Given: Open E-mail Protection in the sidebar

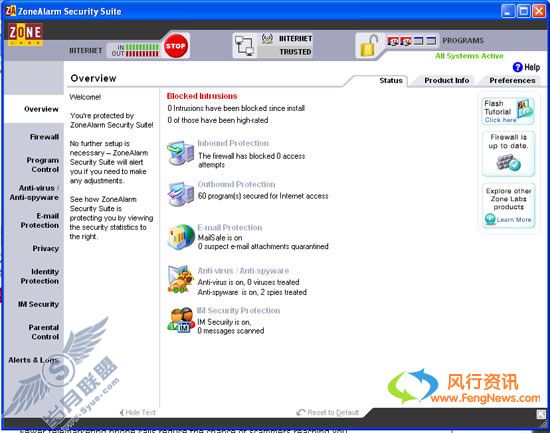Looking at the screenshot, I should [x=40, y=220].
